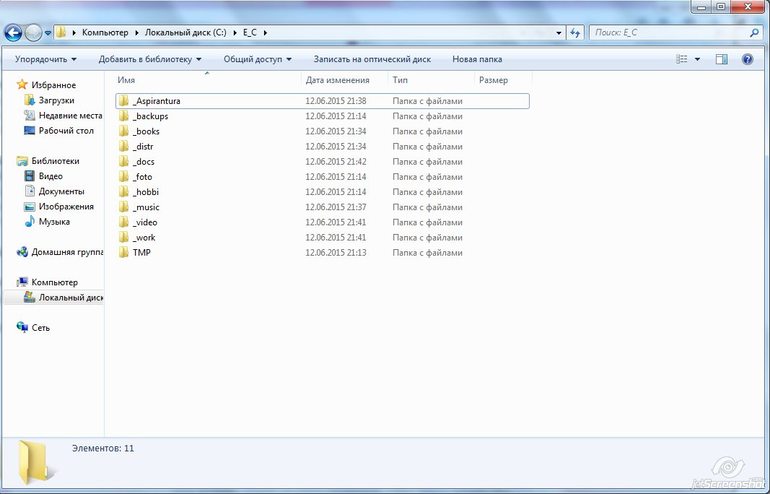This screenshot has height=494, width=770.
Task: Click the change view icon in toolbar
Action: pyautogui.click(x=681, y=59)
